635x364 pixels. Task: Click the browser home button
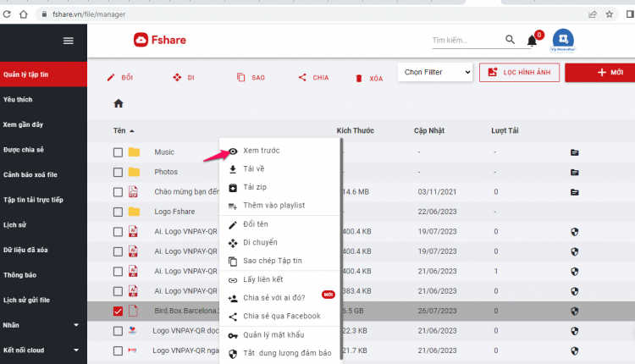coord(24,14)
